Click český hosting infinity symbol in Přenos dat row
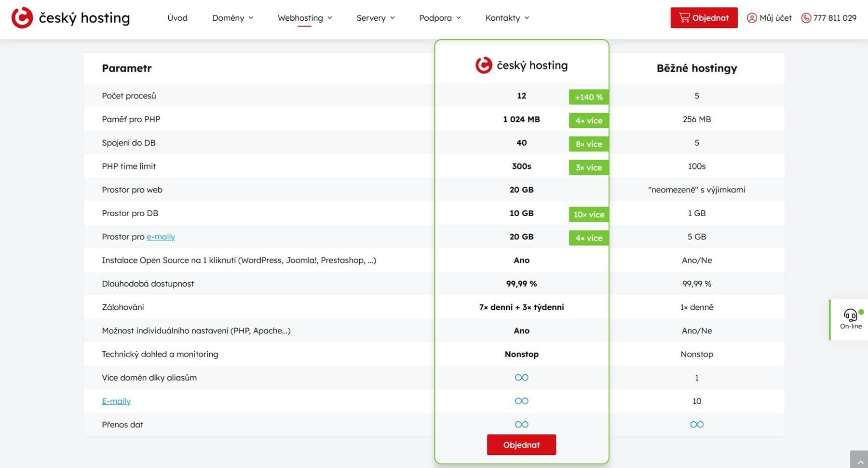 coord(521,425)
